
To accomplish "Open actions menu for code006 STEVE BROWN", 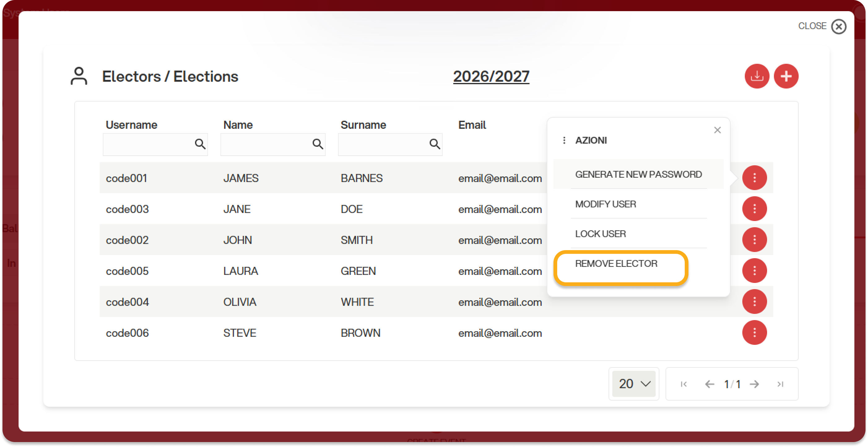I will [x=754, y=333].
